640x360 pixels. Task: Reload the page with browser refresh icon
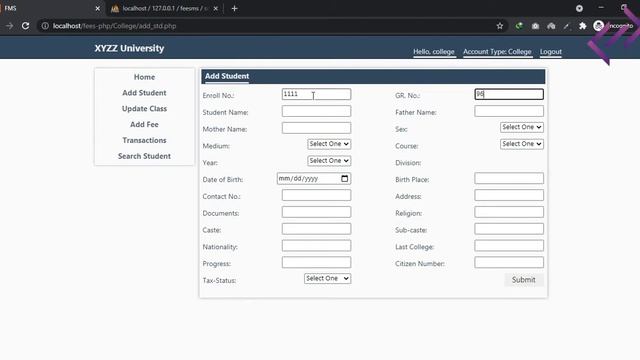25,26
